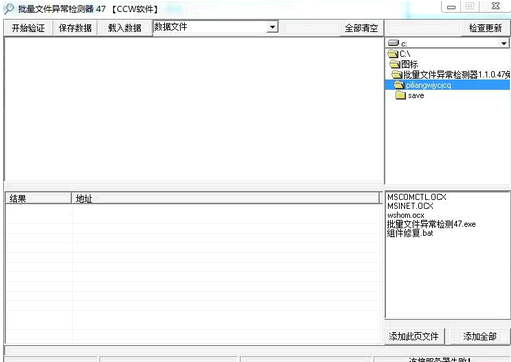Click the 结果 column header
This screenshot has width=511, height=362.
click(x=38, y=199)
